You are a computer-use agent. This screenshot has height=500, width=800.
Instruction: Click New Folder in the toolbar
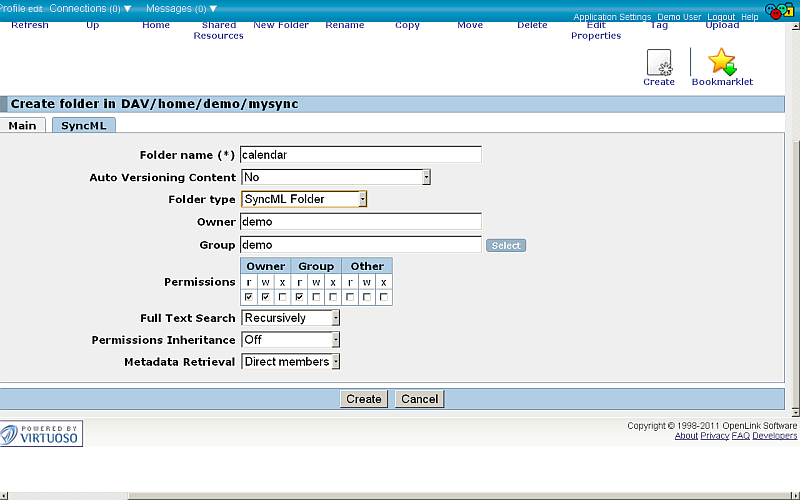281,25
